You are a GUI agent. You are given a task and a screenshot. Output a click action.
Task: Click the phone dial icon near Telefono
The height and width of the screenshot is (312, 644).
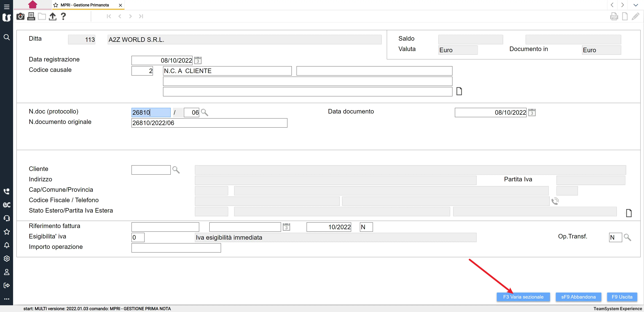coord(555,201)
